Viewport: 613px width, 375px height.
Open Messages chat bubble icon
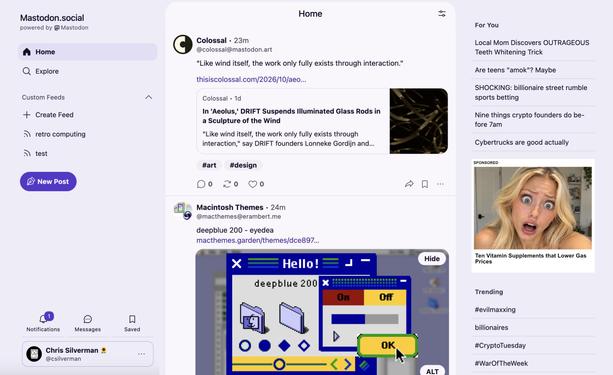point(88,319)
